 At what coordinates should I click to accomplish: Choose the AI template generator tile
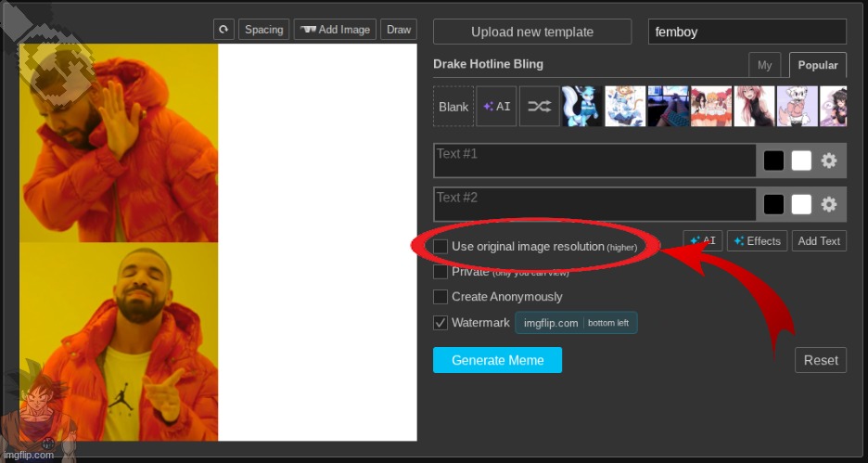coord(496,107)
